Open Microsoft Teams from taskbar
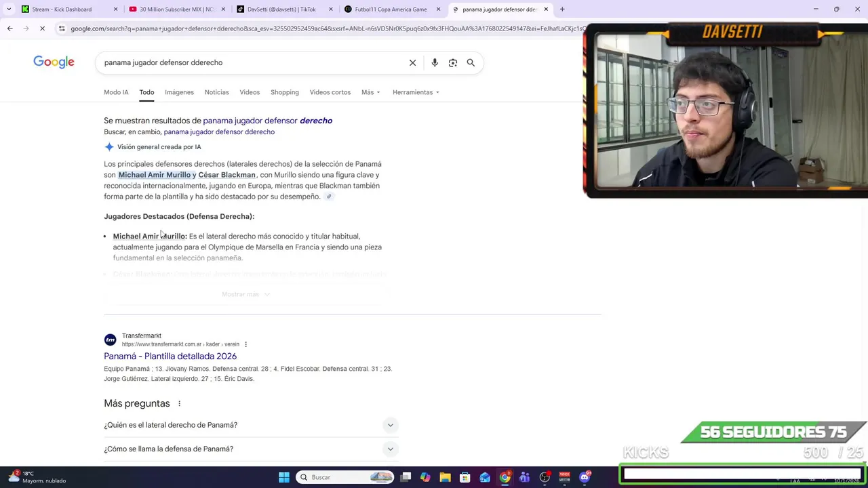 525,477
